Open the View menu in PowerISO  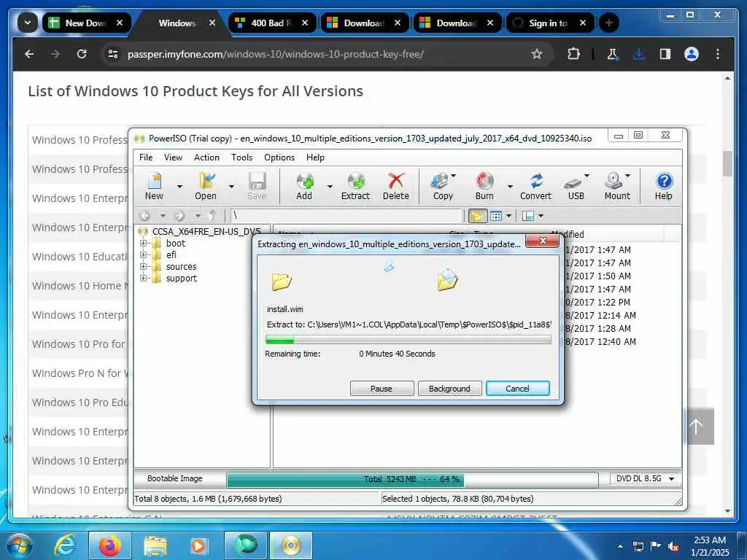pyautogui.click(x=173, y=157)
